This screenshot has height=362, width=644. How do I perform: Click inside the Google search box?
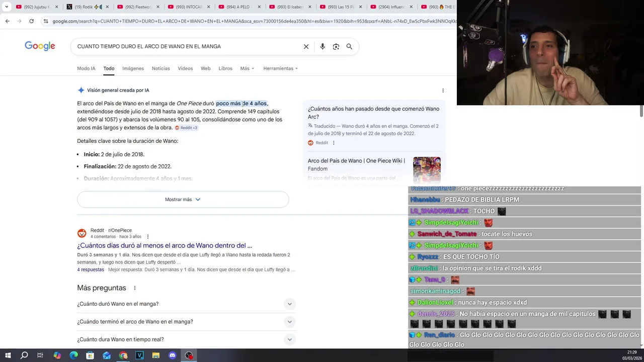186,46
